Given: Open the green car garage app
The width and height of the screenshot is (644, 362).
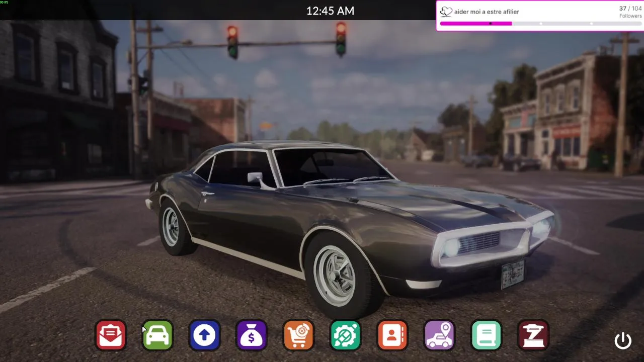Looking at the screenshot, I should click(x=157, y=335).
